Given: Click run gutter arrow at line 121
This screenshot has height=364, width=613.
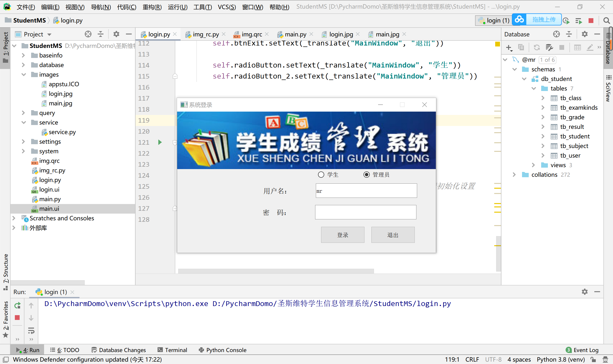Looking at the screenshot, I should [160, 142].
